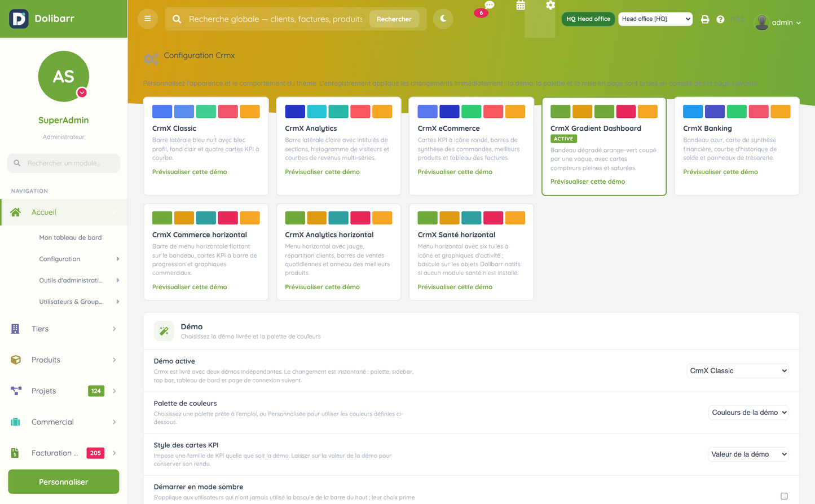Enable Démarrer en mode sombre checkbox
Image resolution: width=815 pixels, height=504 pixels.
click(784, 496)
